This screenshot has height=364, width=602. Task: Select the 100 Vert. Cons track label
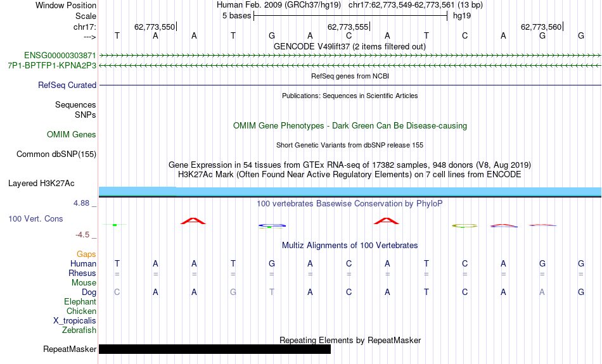tap(35, 218)
